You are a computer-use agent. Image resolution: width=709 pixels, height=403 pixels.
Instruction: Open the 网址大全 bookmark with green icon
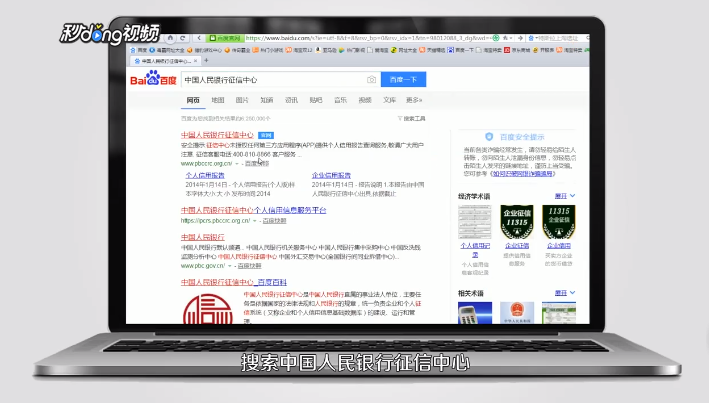pyautogui.click(x=404, y=50)
